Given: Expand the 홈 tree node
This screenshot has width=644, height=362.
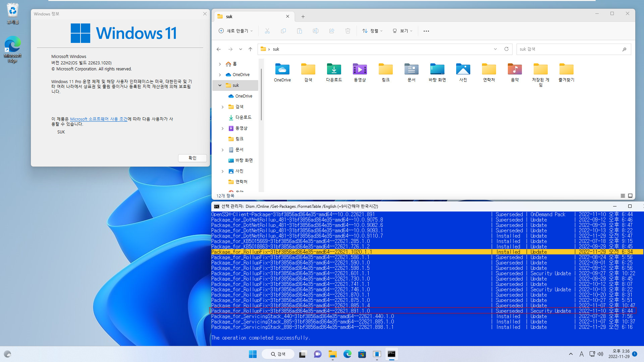Looking at the screenshot, I should point(220,64).
